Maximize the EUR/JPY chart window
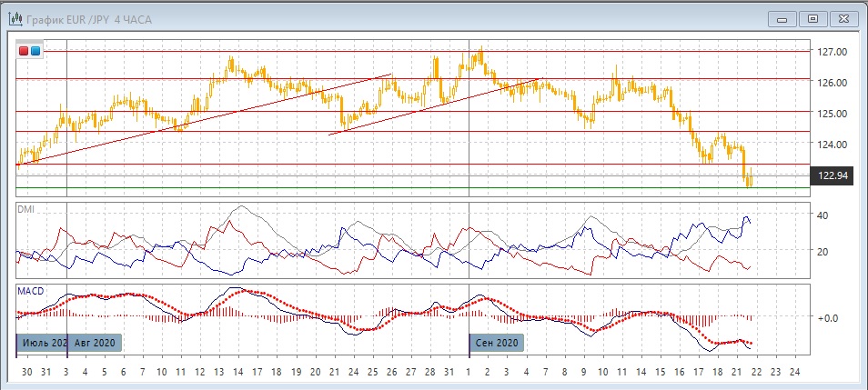Image resolution: width=868 pixels, height=390 pixels. 813,18
